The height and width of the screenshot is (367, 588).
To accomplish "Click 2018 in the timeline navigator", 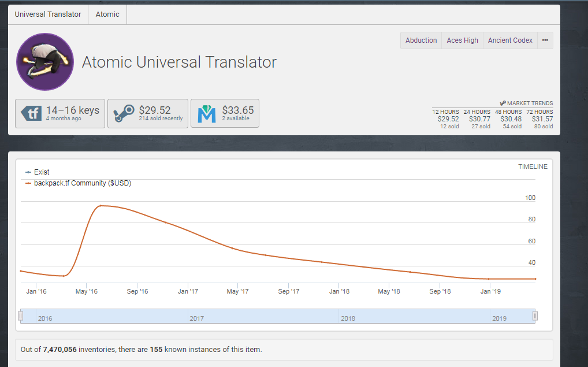I will click(348, 318).
